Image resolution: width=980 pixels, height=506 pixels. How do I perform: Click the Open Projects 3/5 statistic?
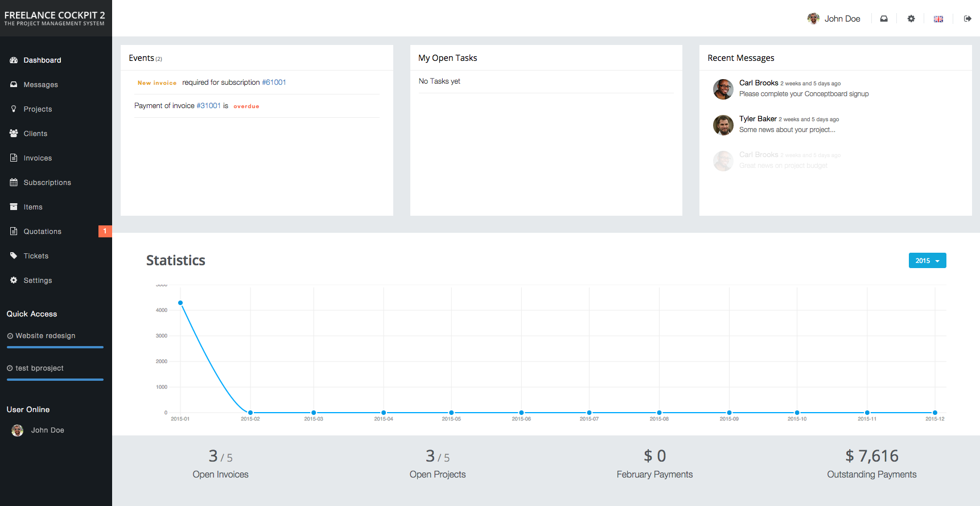[x=438, y=464]
